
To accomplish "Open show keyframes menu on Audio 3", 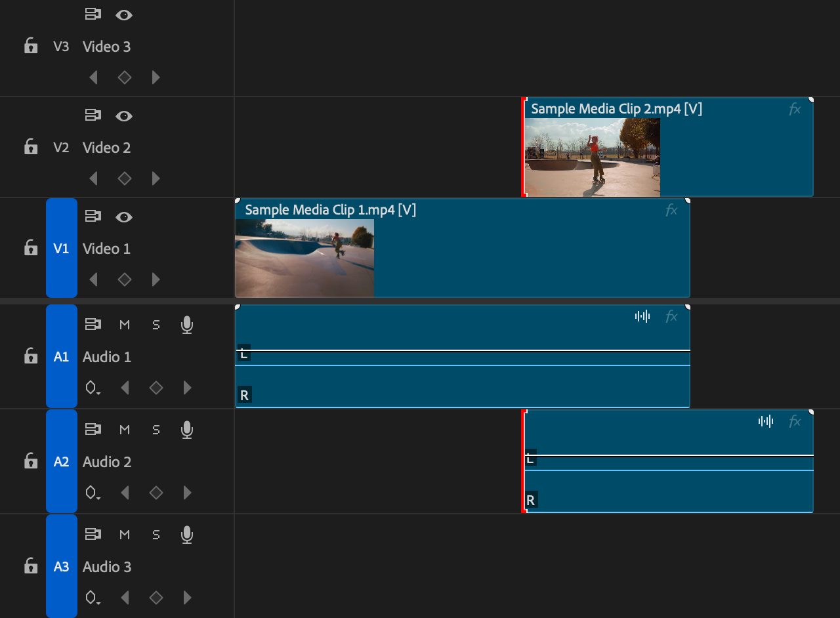I will coord(93,598).
